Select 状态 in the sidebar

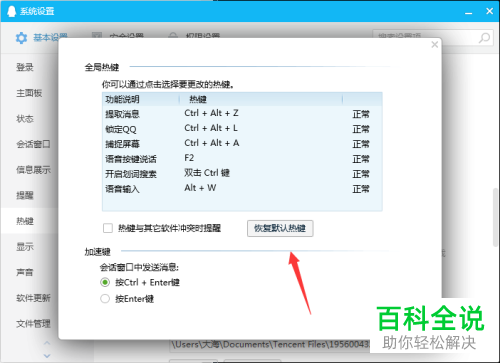[x=25, y=119]
